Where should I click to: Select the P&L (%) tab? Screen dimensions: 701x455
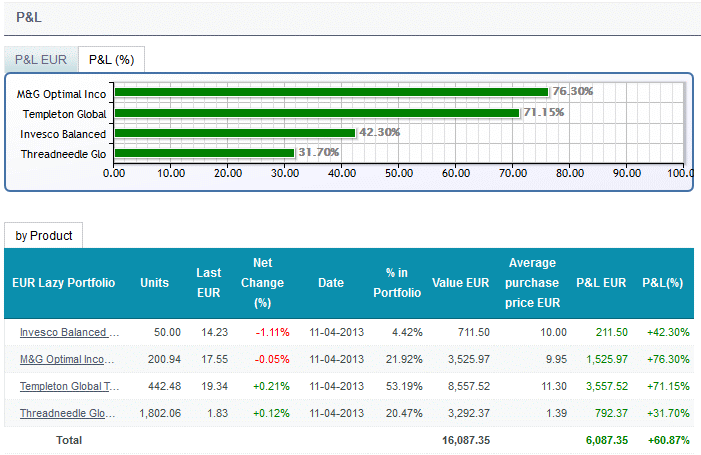click(x=111, y=59)
